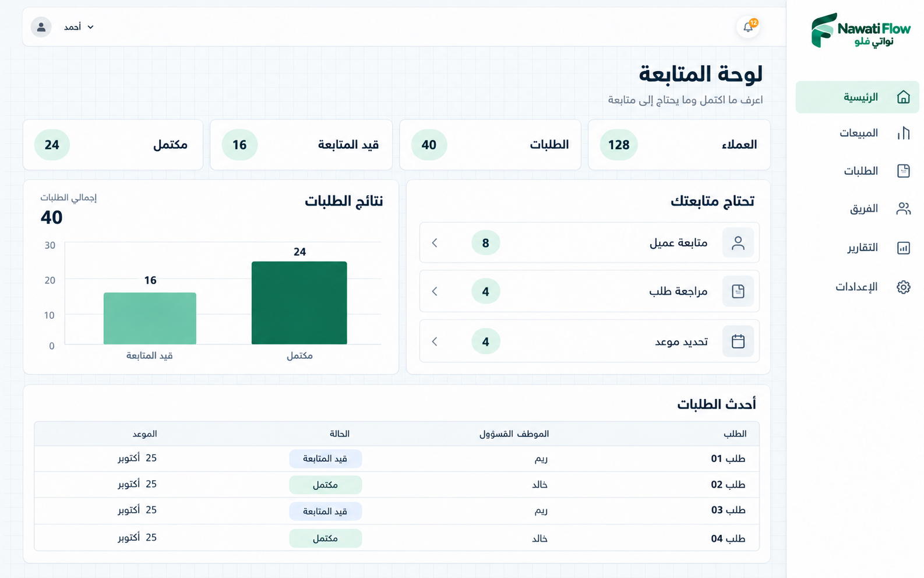The height and width of the screenshot is (578, 924).
Task: Expand the أحمد user dropdown arrow
Action: tap(90, 27)
